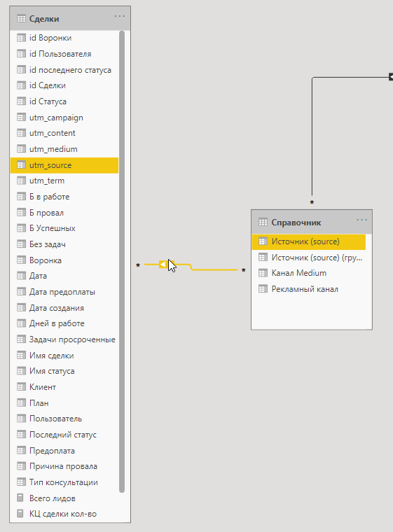Click the Справочник table title
The image size is (393, 532).
tap(296, 223)
